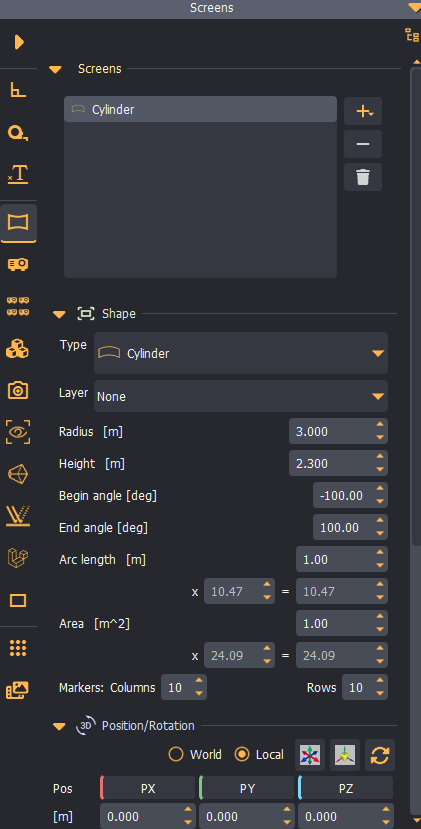421x829 pixels.
Task: Select the Cylinder entry in the screens list
Action: click(200, 109)
